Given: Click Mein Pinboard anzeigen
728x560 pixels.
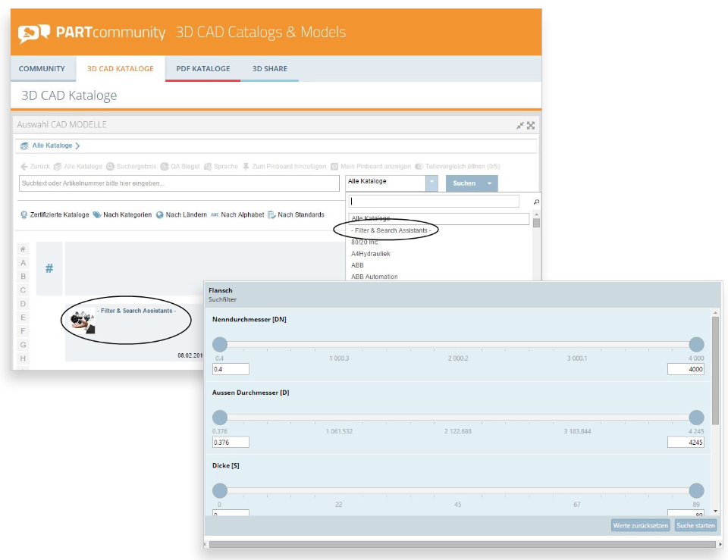Looking at the screenshot, I should pos(371,166).
